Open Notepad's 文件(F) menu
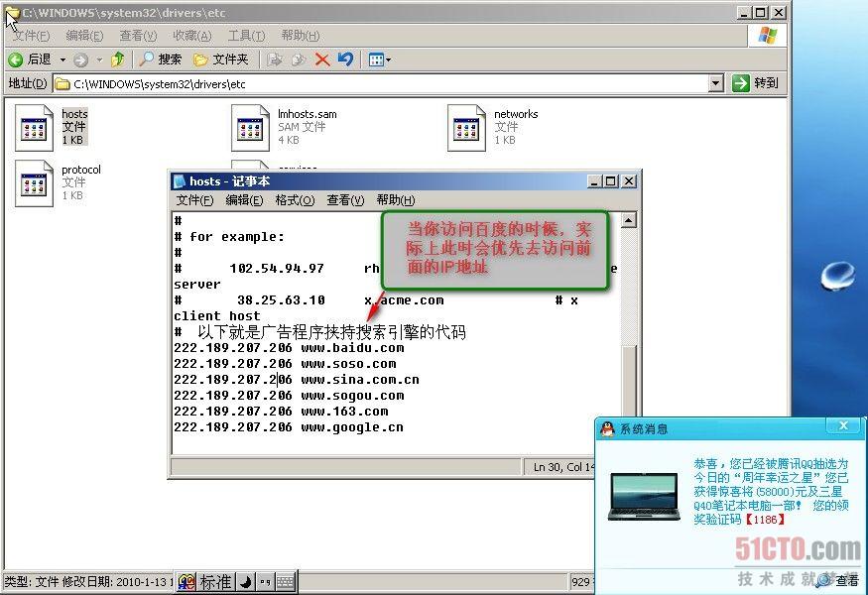The image size is (868, 595). coord(194,199)
